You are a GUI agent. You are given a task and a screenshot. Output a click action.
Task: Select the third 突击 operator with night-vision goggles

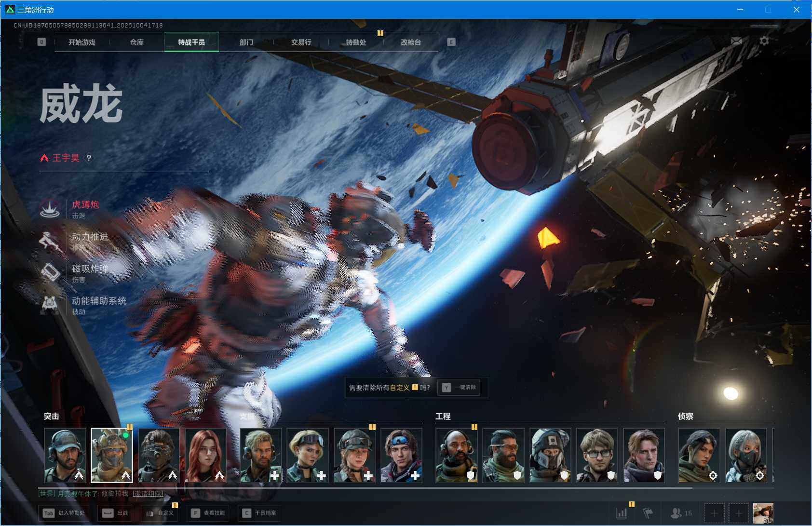tap(159, 455)
